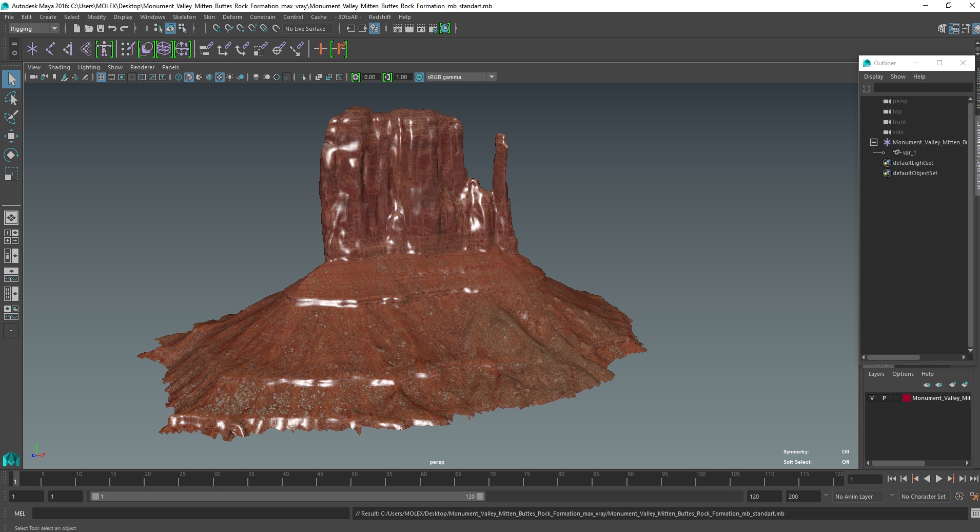
Task: Click the Create Joints shelf icon
Action: pyautogui.click(x=50, y=49)
